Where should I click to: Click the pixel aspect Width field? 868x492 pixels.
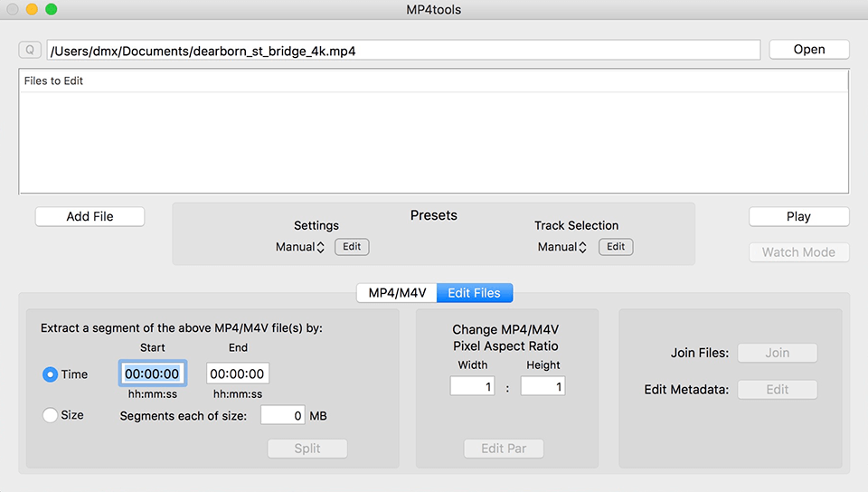[472, 386]
